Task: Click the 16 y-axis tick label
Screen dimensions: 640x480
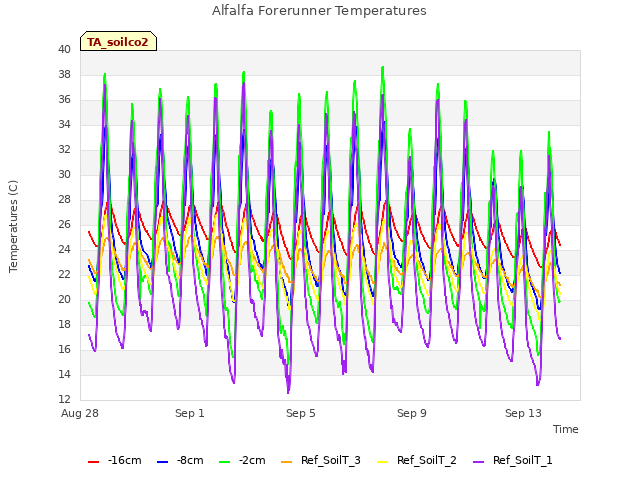Action: point(64,349)
